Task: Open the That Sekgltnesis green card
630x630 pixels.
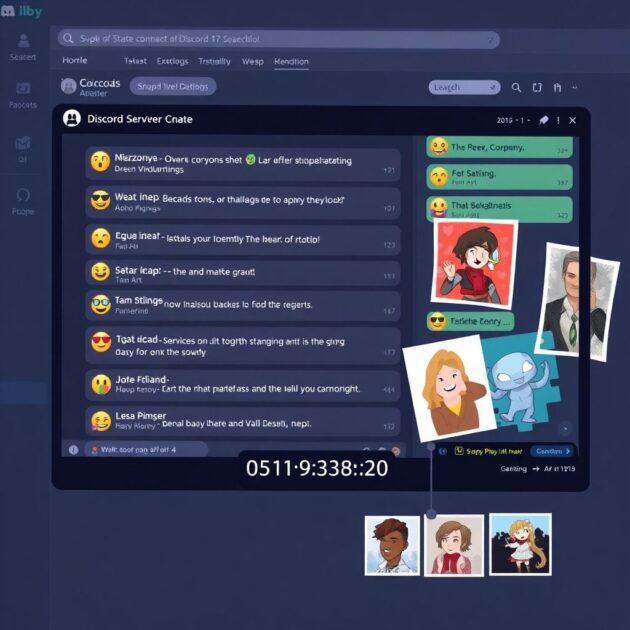Action: pos(499,209)
